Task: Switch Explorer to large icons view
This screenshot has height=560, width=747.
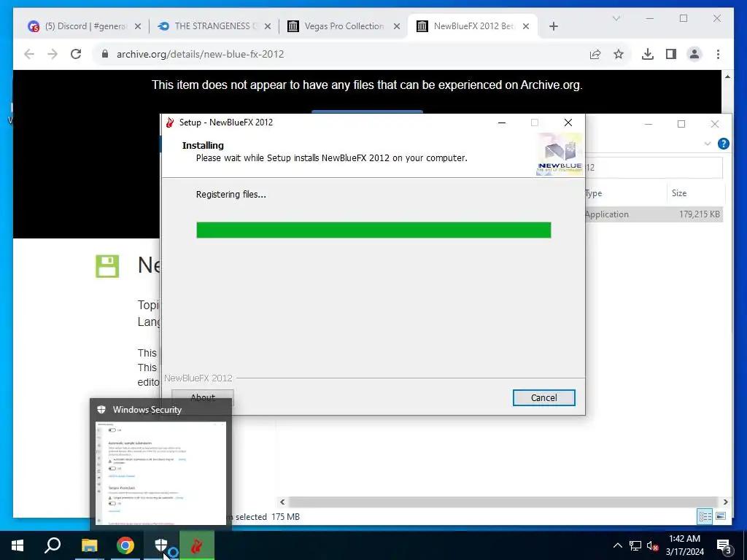Action: (721, 516)
